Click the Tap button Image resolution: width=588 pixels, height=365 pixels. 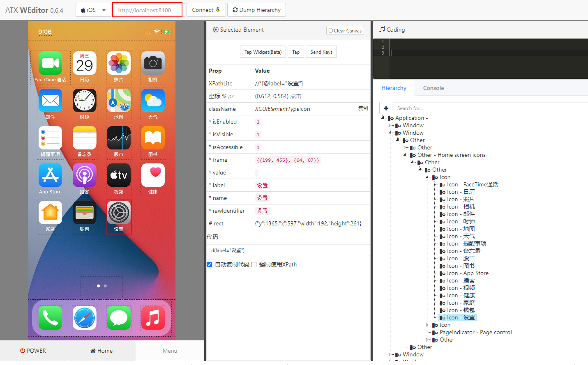pos(296,52)
